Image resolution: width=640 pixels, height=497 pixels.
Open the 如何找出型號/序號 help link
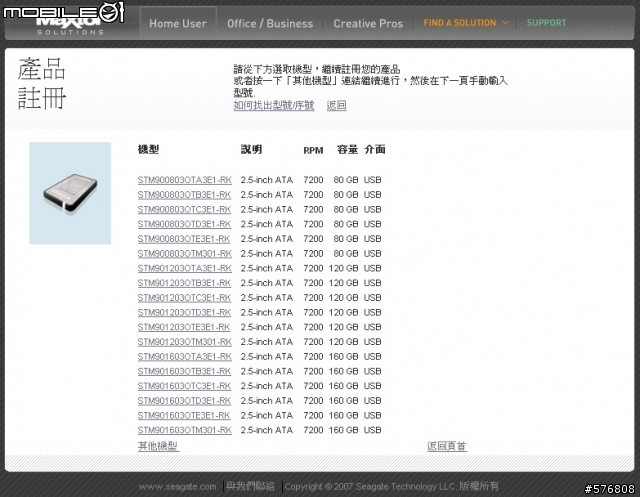[x=274, y=106]
